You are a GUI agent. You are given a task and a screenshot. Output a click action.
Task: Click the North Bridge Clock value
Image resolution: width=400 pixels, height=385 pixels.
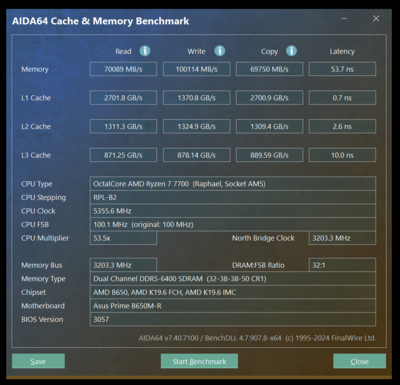342,238
